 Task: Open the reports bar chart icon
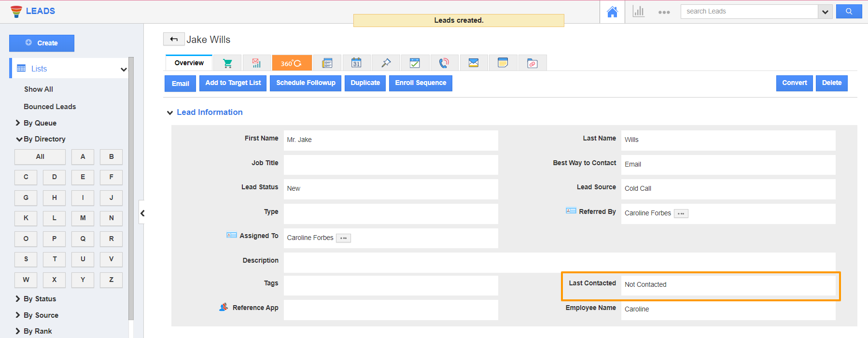coord(638,12)
